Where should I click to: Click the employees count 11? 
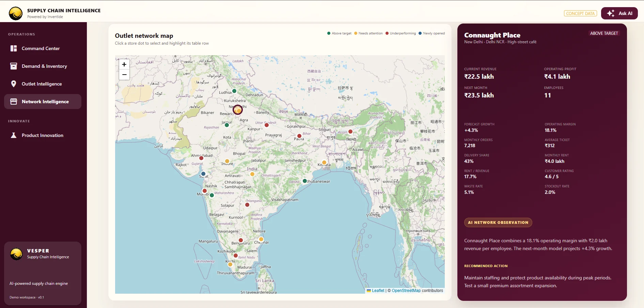(547, 95)
